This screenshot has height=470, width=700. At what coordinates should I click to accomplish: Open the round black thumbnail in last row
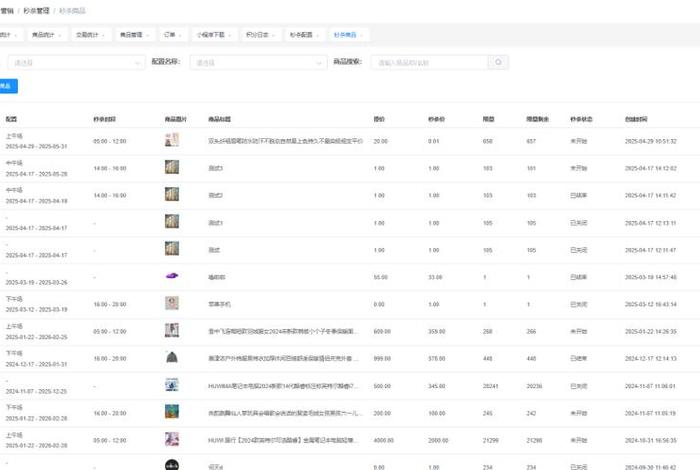click(172, 465)
